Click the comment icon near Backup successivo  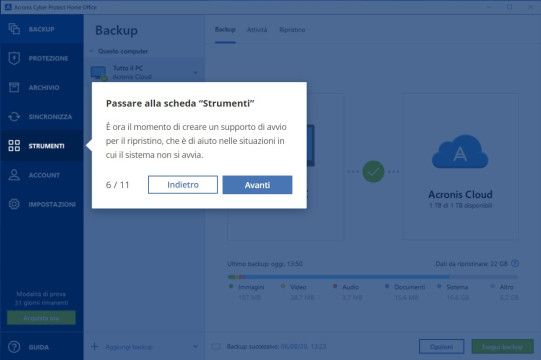click(216, 346)
